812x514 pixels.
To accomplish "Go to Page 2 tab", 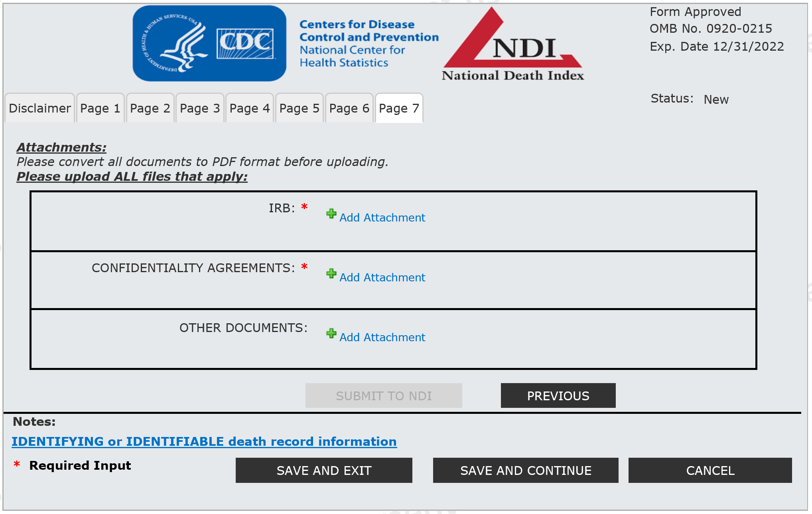I will coord(150,108).
